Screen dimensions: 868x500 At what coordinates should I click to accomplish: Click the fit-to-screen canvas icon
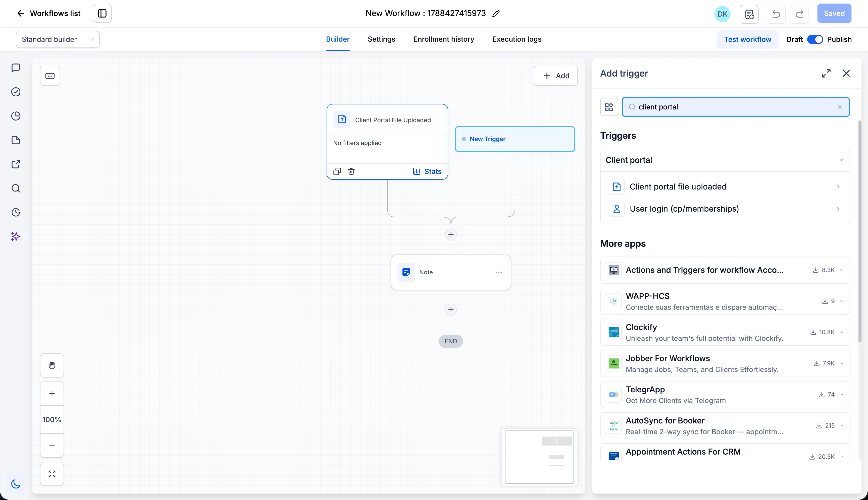click(x=52, y=474)
